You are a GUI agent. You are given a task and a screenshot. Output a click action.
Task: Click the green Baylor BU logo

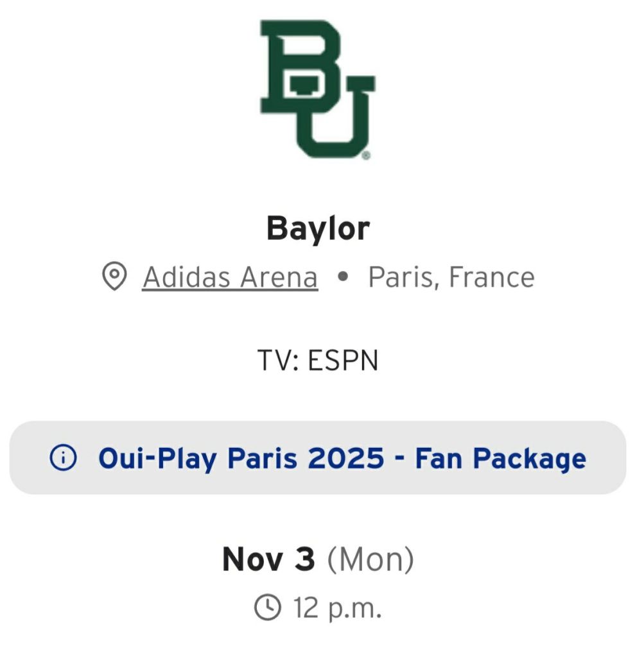pyautogui.click(x=317, y=89)
